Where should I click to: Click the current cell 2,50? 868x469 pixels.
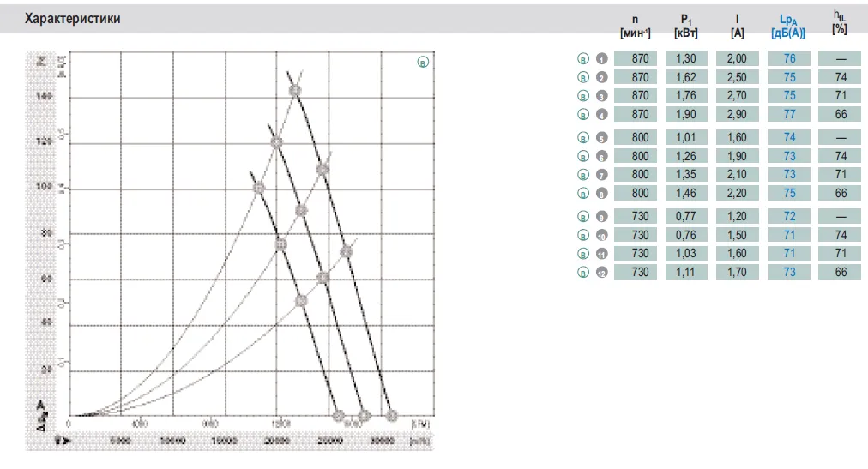tap(738, 77)
